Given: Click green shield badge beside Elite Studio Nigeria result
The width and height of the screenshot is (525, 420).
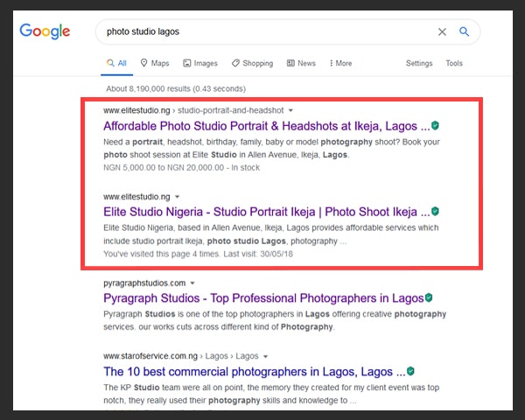Looking at the screenshot, I should [435, 212].
